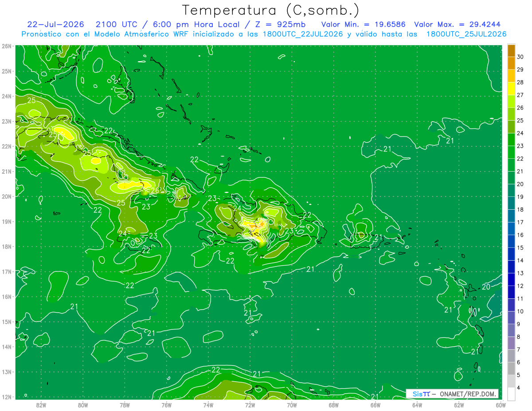This screenshot has width=532, height=411.
Task: Click the legend scale label "30"
Action: point(520,57)
